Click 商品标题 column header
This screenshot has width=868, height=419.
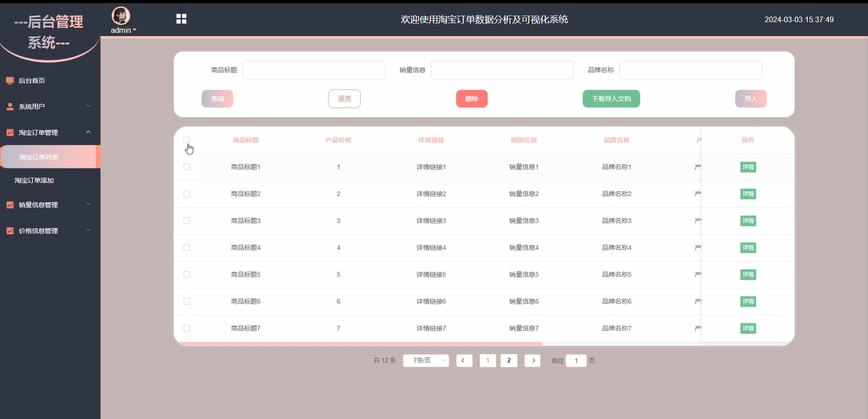coord(246,140)
